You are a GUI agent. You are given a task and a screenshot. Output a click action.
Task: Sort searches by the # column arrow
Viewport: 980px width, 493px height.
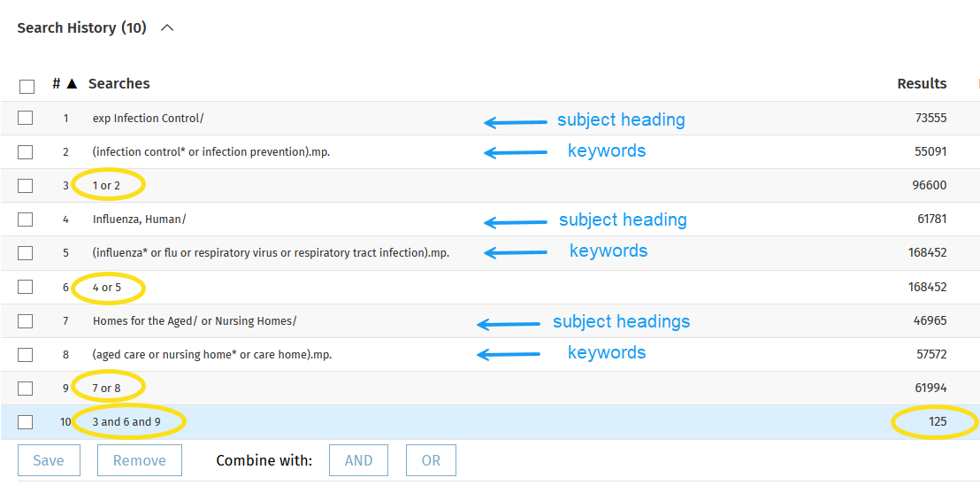click(72, 84)
